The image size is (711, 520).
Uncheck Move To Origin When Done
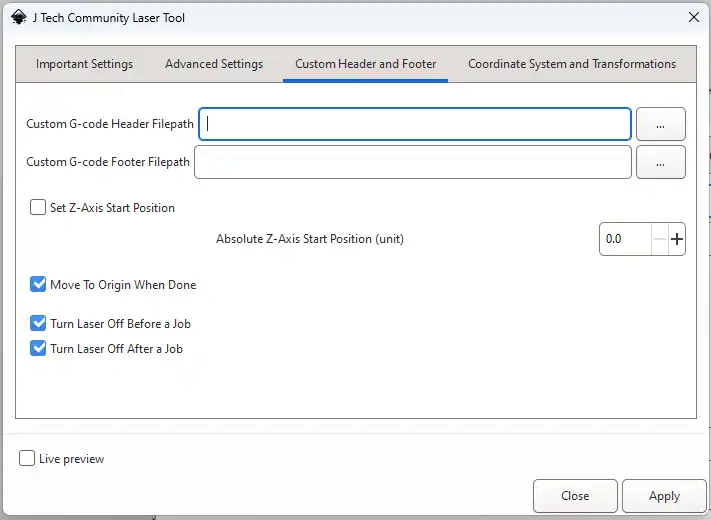pos(38,284)
